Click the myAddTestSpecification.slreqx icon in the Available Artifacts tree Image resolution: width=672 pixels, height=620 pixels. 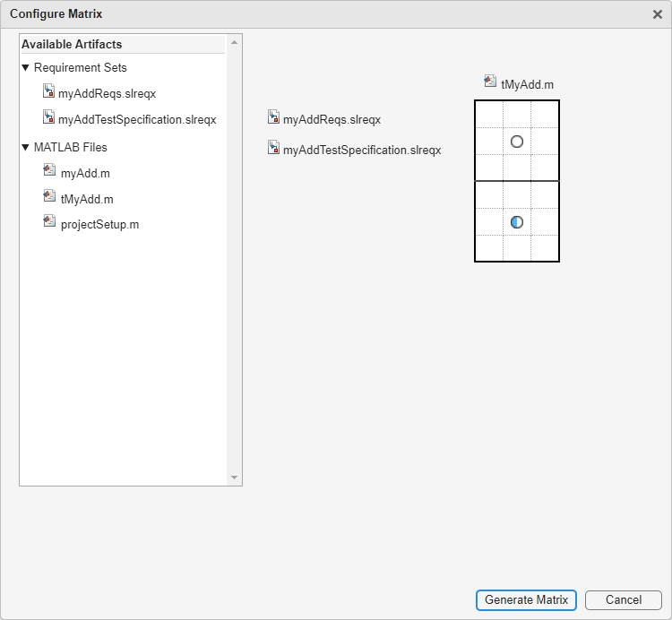click(49, 117)
